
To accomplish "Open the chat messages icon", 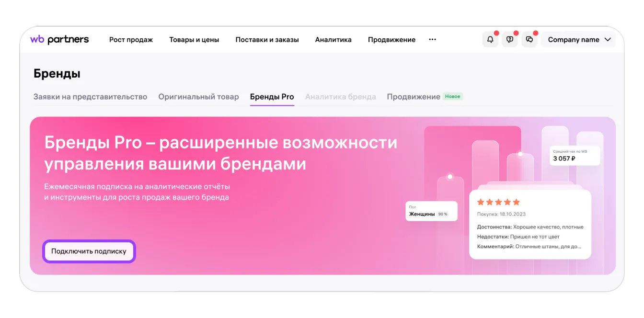I will click(x=529, y=40).
